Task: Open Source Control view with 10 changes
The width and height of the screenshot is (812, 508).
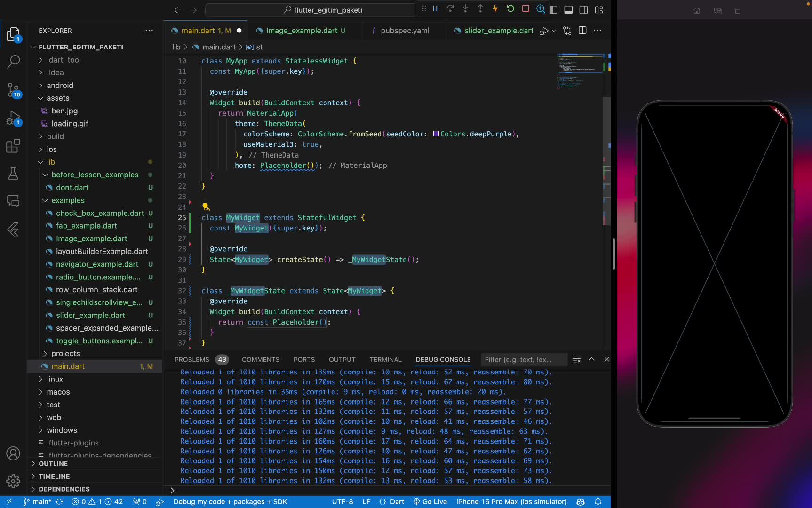Action: (13, 90)
